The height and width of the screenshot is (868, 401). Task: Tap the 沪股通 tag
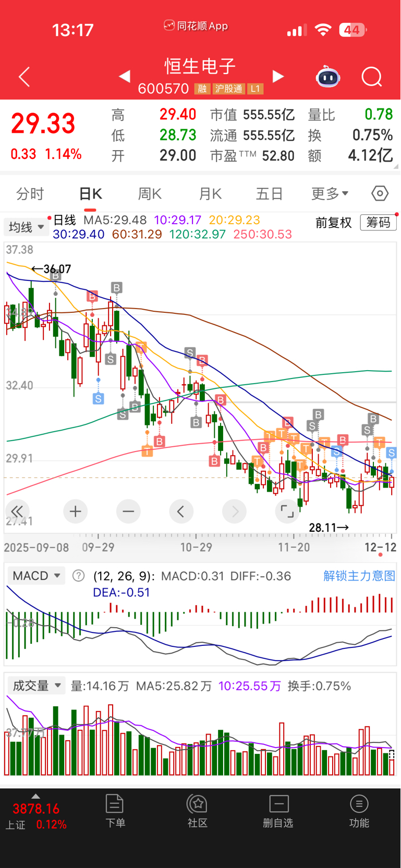228,89
